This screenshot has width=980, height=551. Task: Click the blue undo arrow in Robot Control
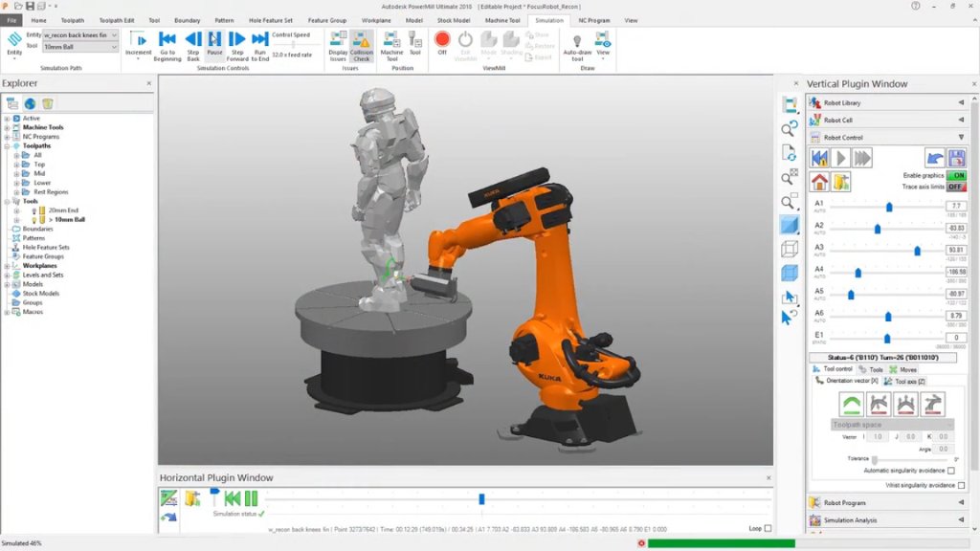(x=934, y=158)
